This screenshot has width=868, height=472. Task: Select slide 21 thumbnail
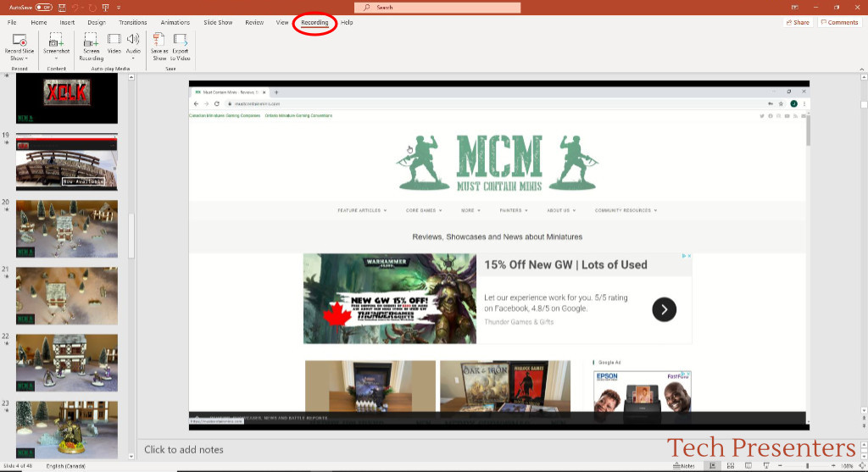pyautogui.click(x=66, y=296)
